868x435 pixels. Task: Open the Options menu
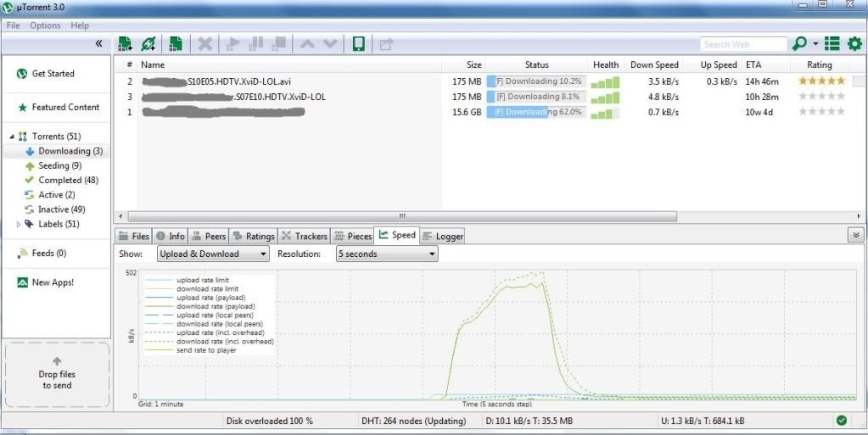[x=45, y=25]
